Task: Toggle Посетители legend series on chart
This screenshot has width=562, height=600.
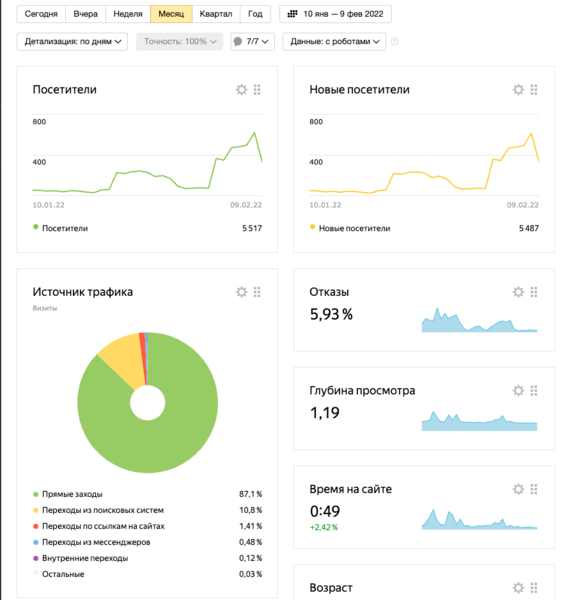Action: [x=60, y=228]
